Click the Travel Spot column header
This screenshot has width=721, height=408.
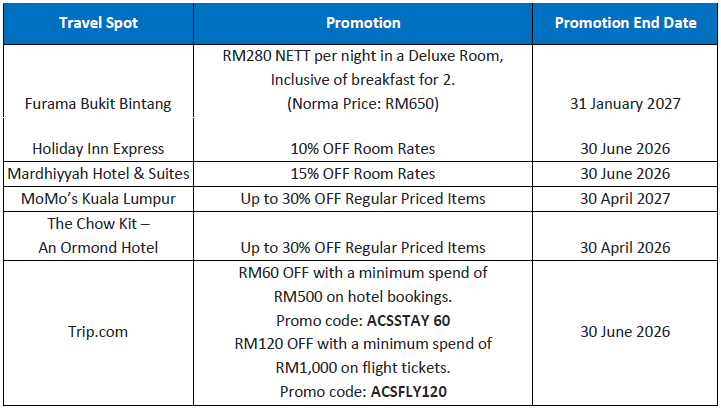tap(98, 23)
